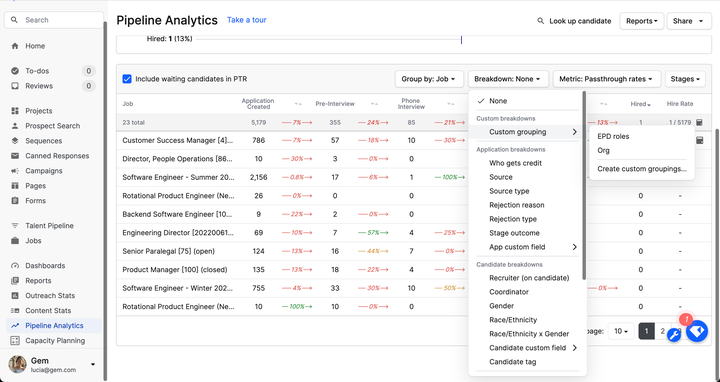The height and width of the screenshot is (382, 720).
Task: Click the Capacity Planning grid icon
Action: 15,341
